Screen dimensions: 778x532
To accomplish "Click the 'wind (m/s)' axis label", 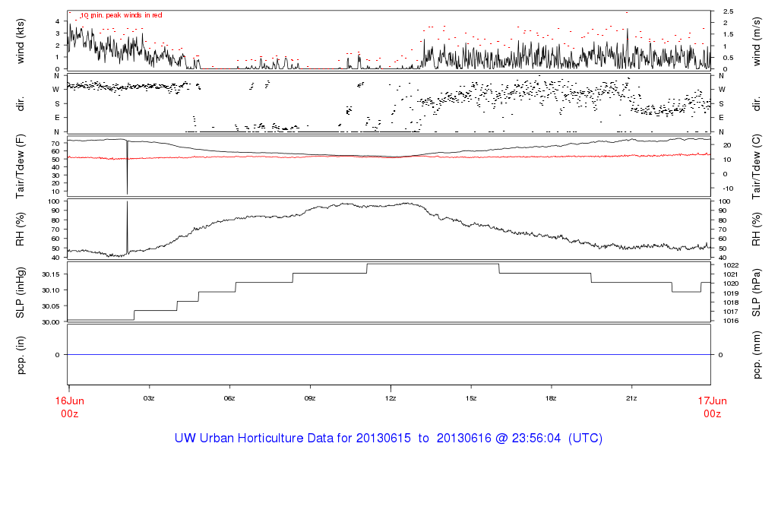I will [x=756, y=41].
